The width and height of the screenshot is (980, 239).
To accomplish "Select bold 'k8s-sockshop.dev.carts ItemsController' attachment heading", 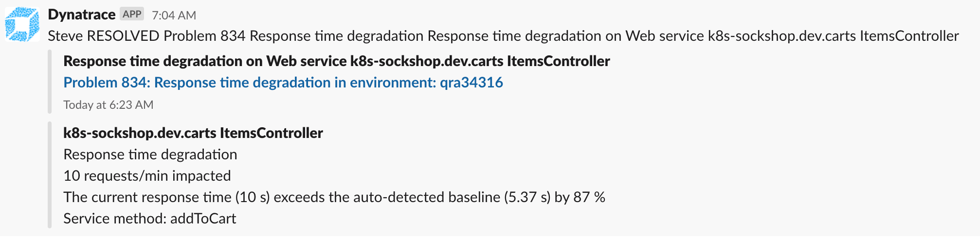I will point(193,133).
